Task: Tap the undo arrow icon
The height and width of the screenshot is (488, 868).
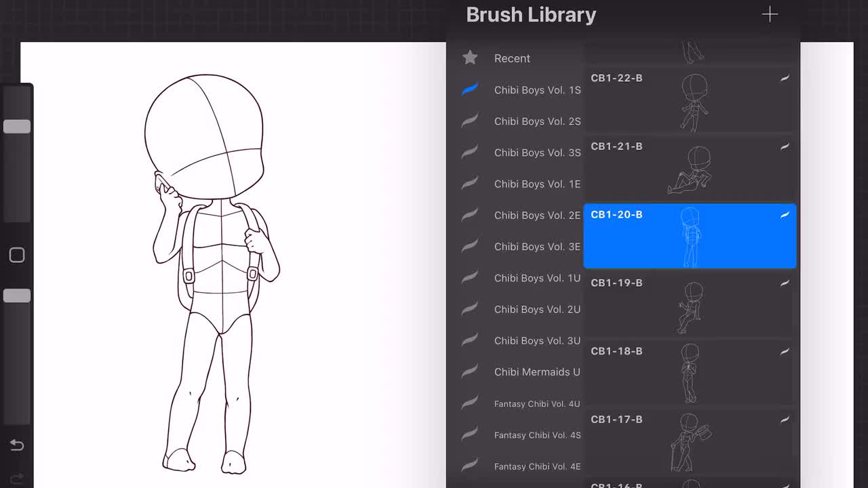Action: pos(16,445)
